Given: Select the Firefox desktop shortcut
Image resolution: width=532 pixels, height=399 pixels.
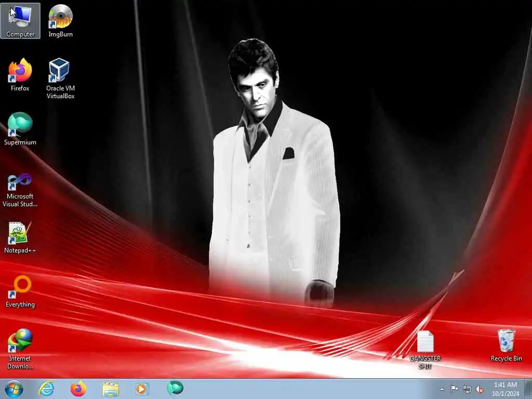Looking at the screenshot, I should click(x=20, y=75).
